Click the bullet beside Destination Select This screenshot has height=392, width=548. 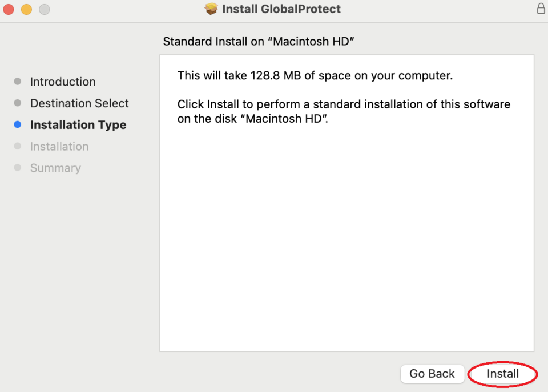[18, 103]
